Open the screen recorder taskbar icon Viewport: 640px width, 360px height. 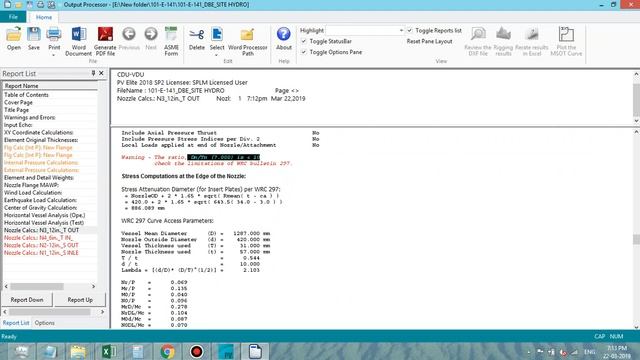197,351
